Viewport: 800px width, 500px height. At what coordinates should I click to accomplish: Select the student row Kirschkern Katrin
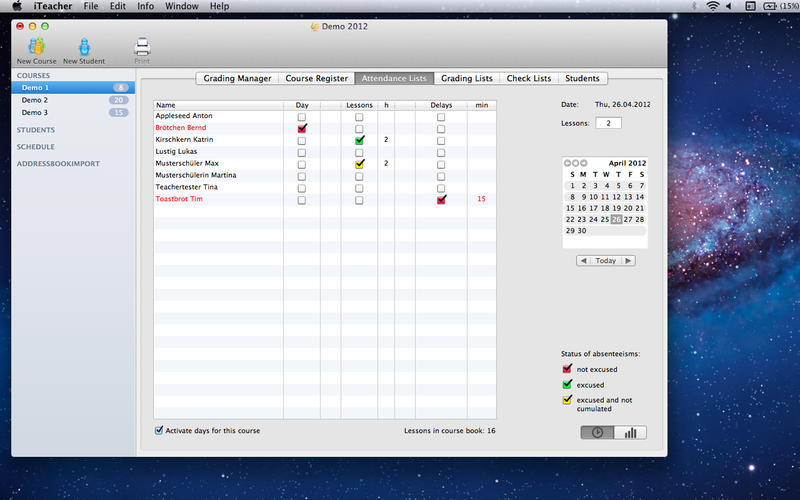(x=325, y=140)
